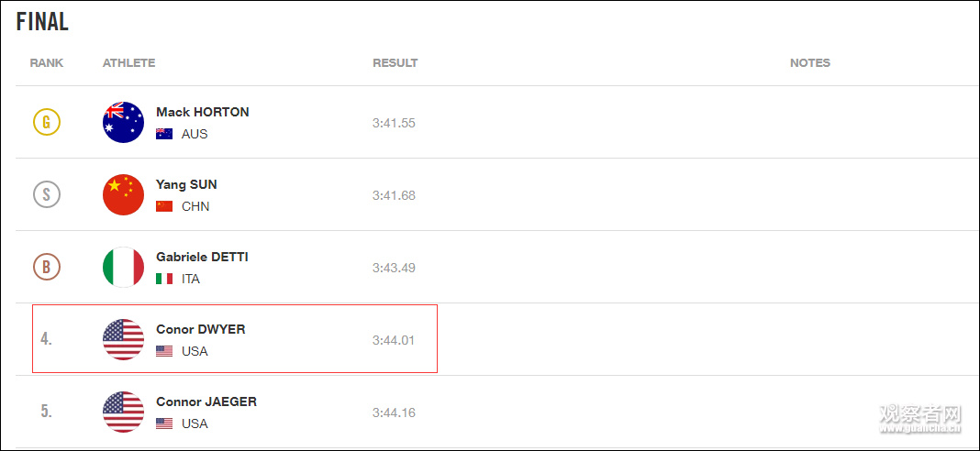980x451 pixels.
Task: Click Yang Sun's round Chinese flag
Action: click(123, 195)
